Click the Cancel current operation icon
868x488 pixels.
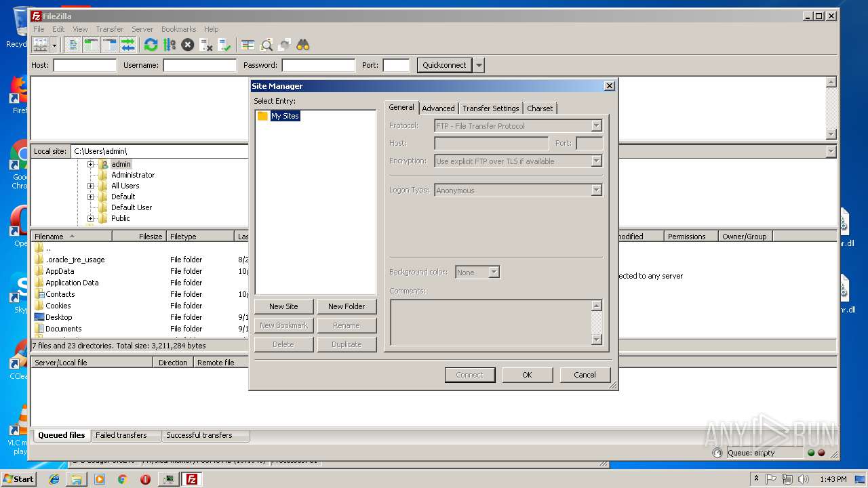[188, 45]
